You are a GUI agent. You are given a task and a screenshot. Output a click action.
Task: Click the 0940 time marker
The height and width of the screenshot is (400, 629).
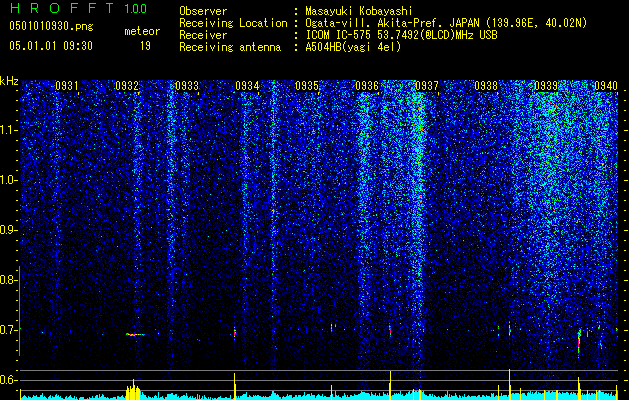tap(606, 85)
